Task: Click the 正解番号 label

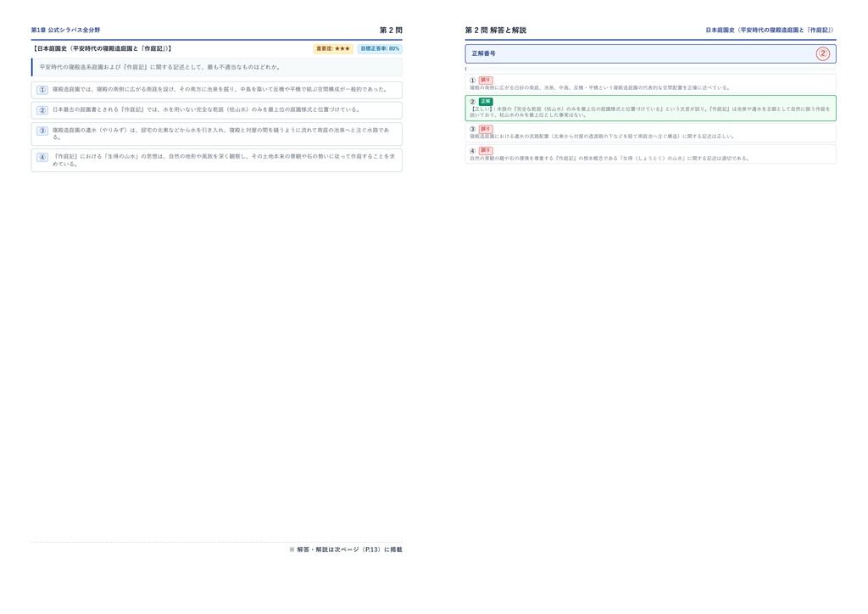Action: click(483, 53)
